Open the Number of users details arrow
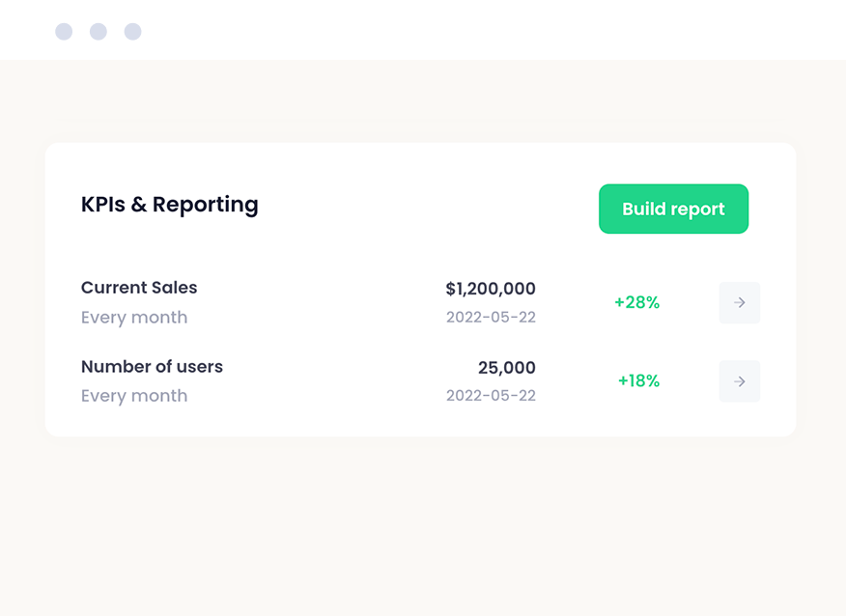This screenshot has width=846, height=616. coord(739,381)
